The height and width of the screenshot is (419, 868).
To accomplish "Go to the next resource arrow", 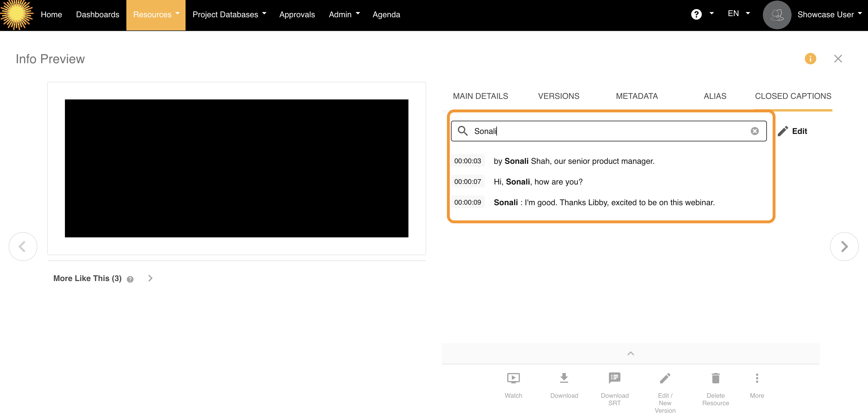I will (x=844, y=246).
